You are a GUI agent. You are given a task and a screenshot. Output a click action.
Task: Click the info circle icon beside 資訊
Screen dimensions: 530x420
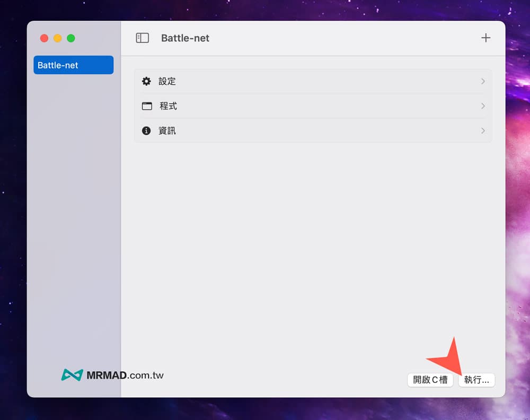coord(146,130)
